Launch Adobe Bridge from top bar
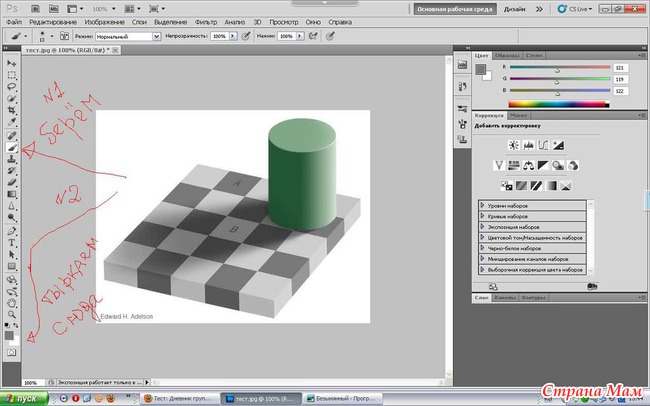Screen dimensions: 650x406 (x=35, y=9)
